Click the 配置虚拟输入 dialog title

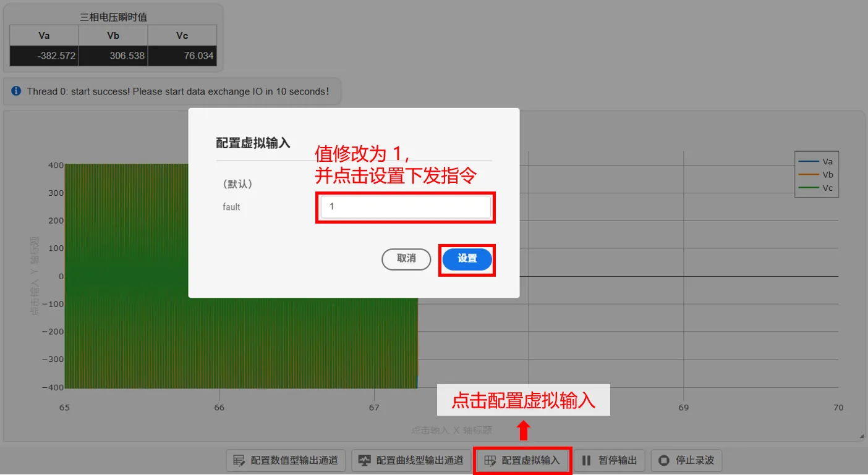[253, 143]
